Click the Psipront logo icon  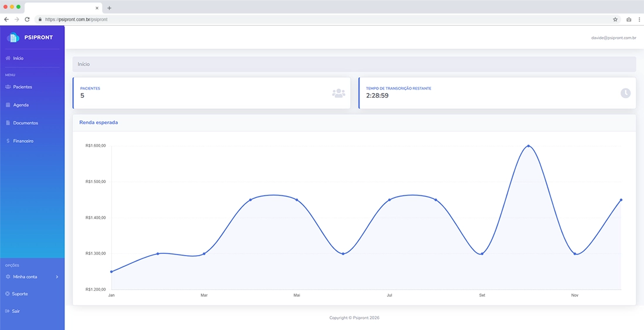pos(13,37)
